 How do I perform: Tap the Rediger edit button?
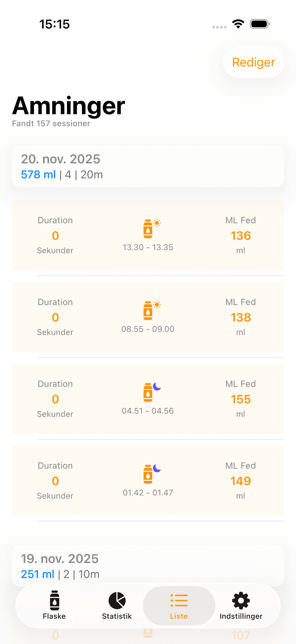[253, 62]
